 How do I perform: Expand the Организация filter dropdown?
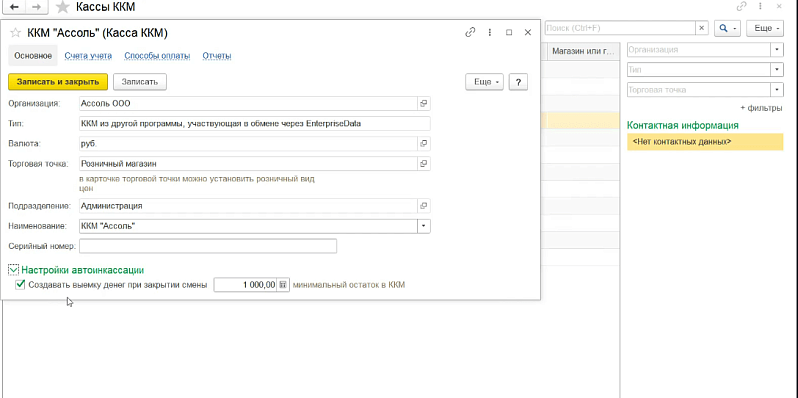click(777, 50)
